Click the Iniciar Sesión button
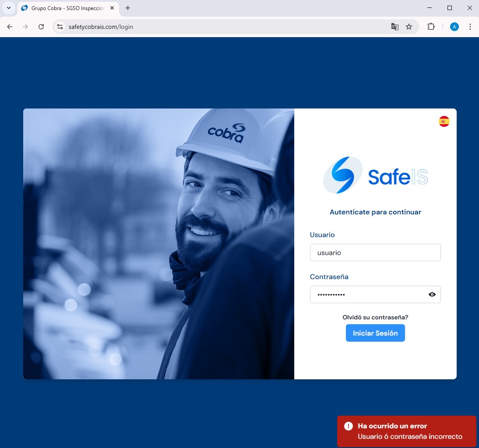 coord(375,333)
